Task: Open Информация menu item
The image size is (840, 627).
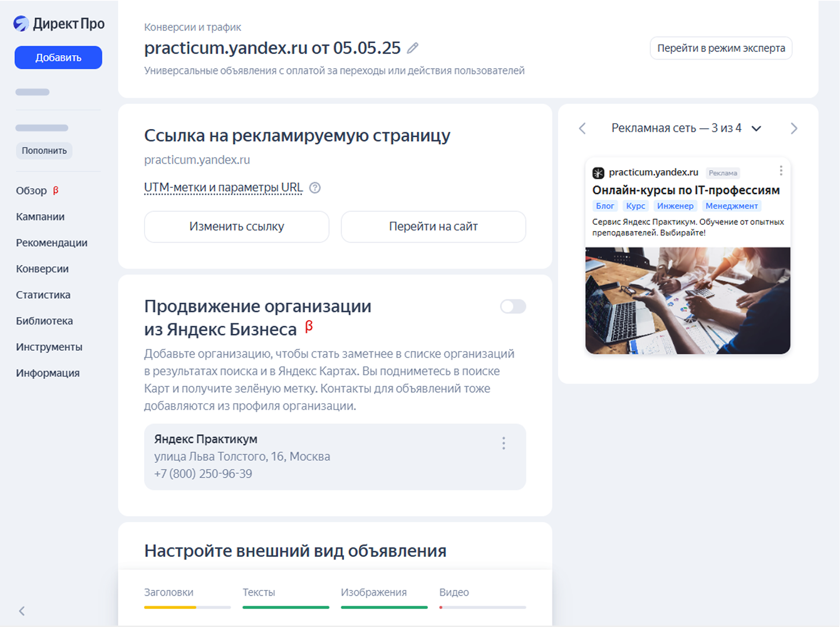Action: [48, 373]
